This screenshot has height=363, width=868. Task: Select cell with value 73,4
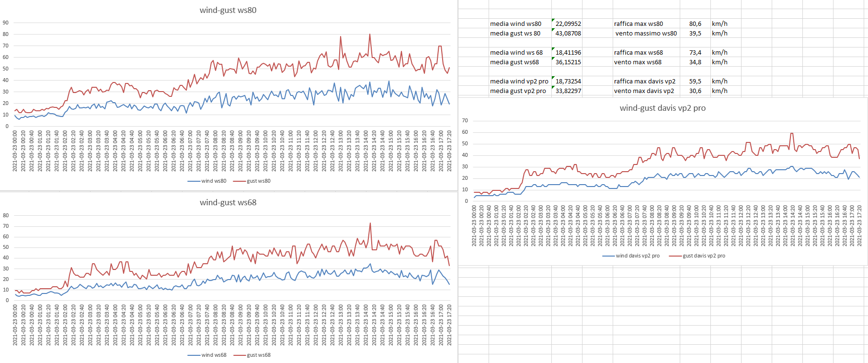pyautogui.click(x=695, y=52)
